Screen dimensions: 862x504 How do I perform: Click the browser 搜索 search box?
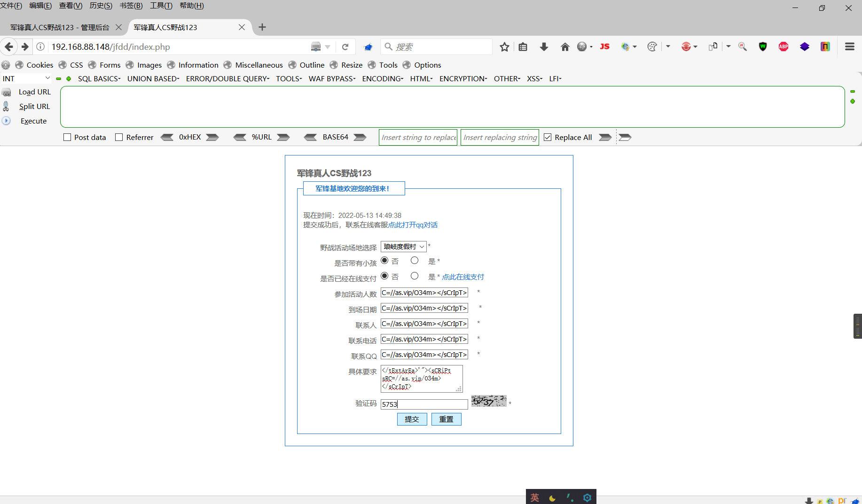[x=436, y=47]
